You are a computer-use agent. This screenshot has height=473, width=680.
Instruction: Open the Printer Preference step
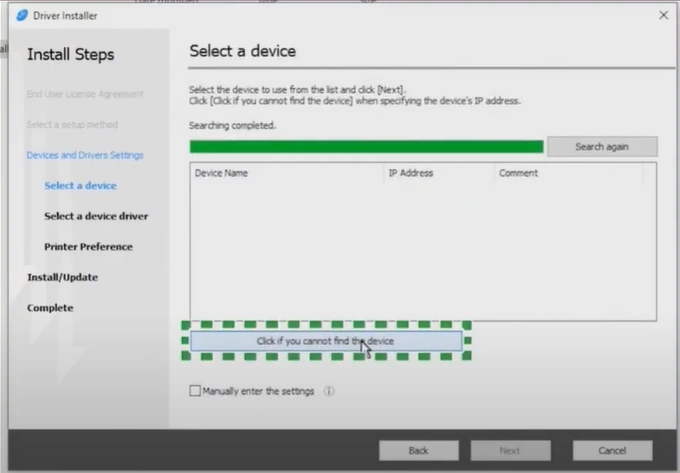pyautogui.click(x=88, y=247)
